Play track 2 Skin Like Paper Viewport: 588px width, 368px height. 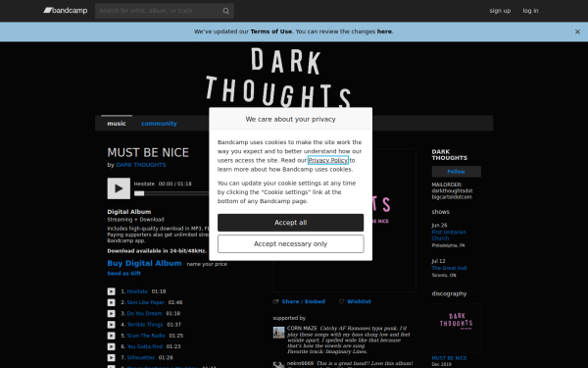112,302
